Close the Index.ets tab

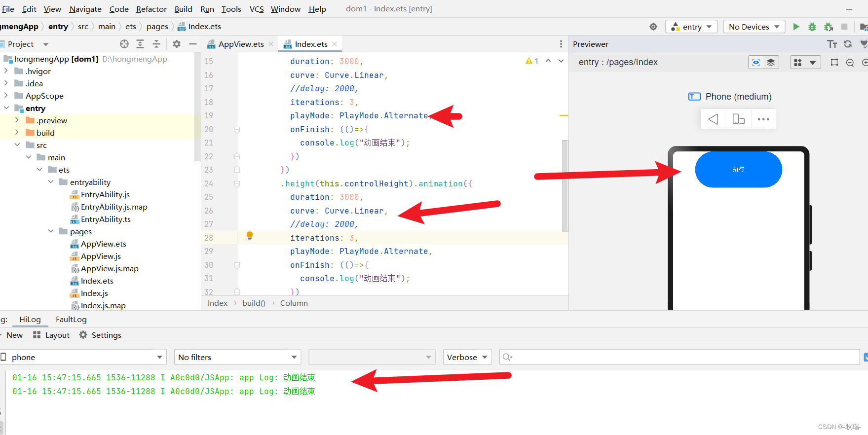(335, 44)
